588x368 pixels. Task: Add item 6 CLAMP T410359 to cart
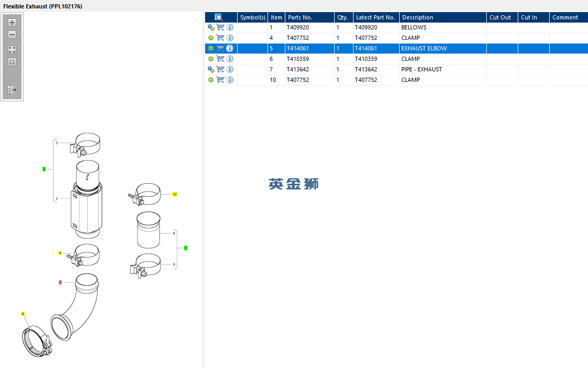220,59
